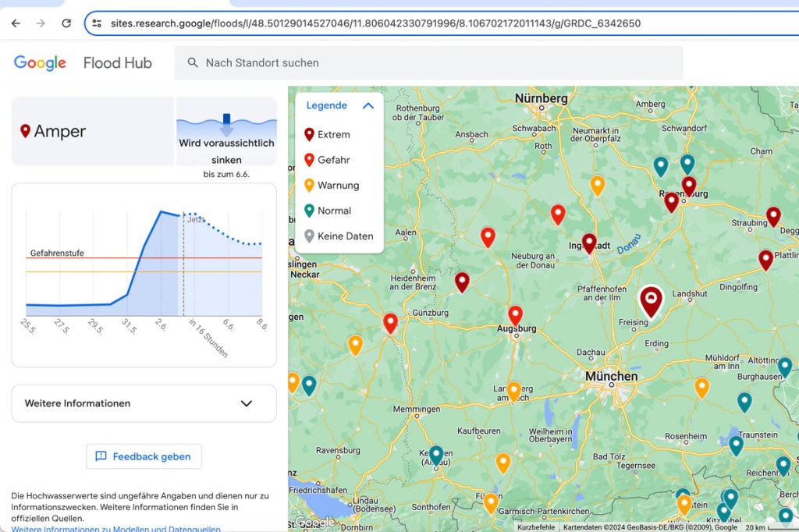Click the 'Extrem' legend entry

327,134
